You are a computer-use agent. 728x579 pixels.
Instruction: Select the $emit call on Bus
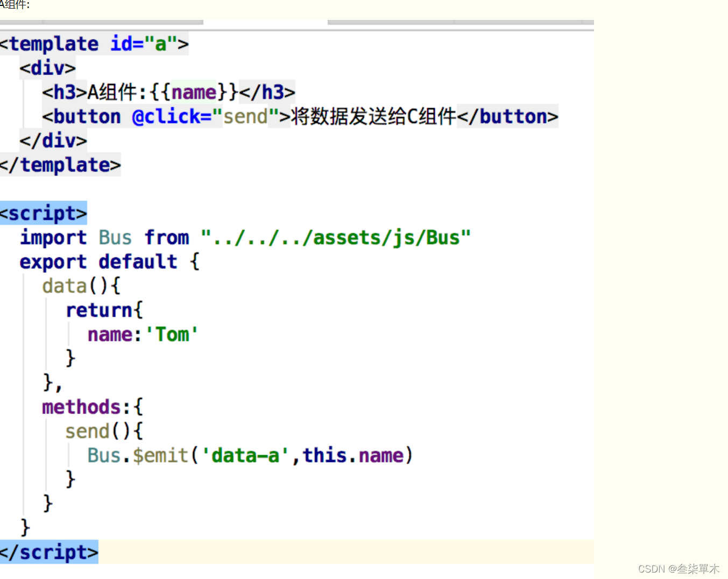tap(160, 455)
